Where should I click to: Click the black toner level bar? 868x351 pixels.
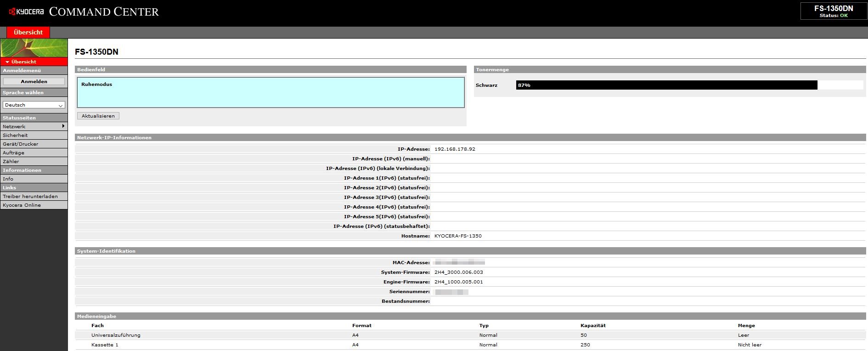[666, 85]
